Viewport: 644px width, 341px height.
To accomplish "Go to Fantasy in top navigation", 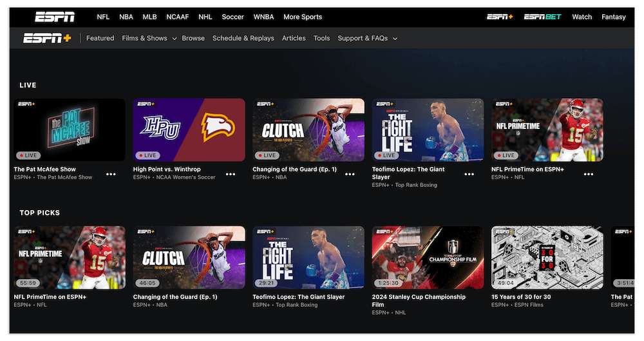I will [x=614, y=17].
